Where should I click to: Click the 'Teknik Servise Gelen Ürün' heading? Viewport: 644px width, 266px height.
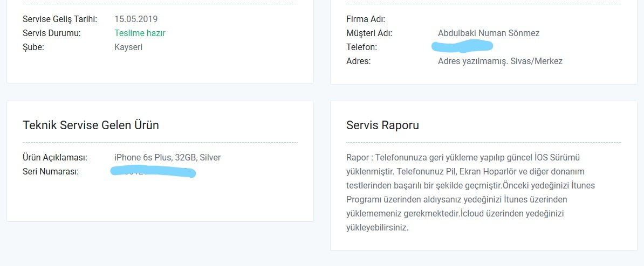point(91,125)
